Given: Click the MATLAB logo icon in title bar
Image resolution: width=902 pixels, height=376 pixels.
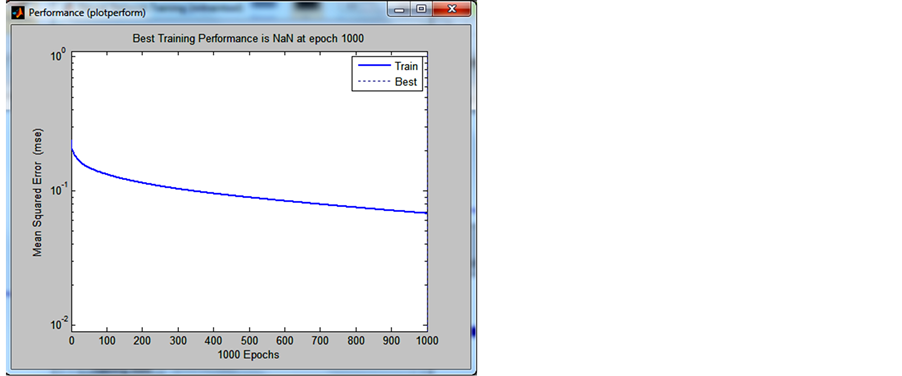Looking at the screenshot, I should (18, 12).
